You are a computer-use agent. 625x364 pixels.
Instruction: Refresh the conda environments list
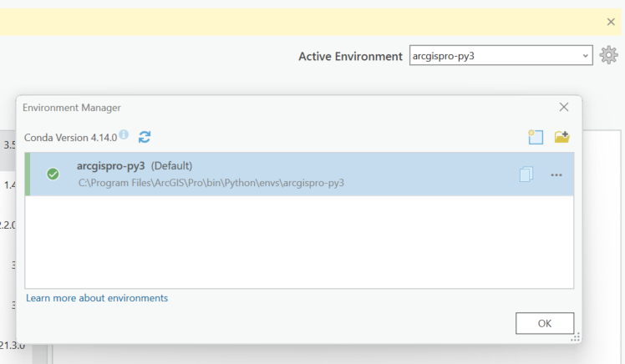(x=145, y=136)
